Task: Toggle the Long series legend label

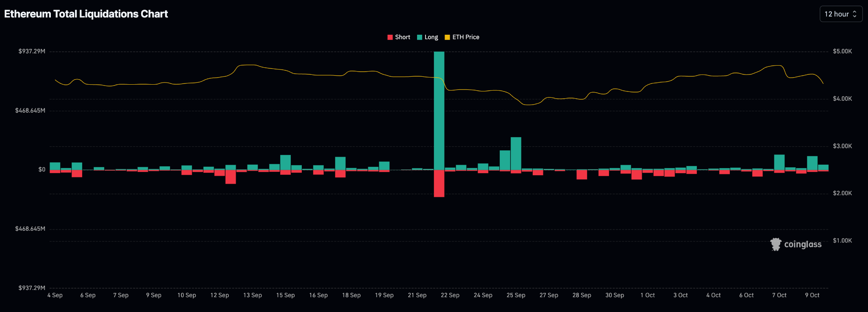Action: point(431,37)
